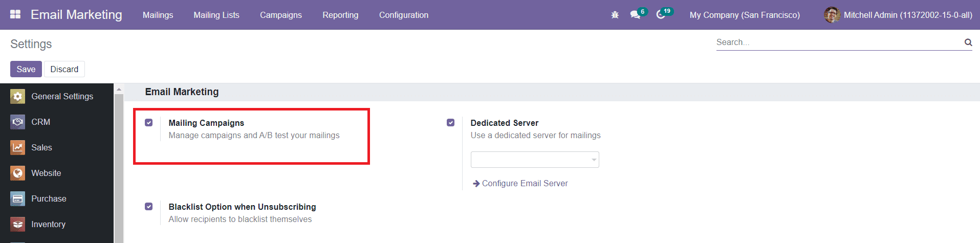Viewport: 980px width, 243px height.
Task: Toggle the Mailing Campaigns checkbox
Action: tap(149, 123)
